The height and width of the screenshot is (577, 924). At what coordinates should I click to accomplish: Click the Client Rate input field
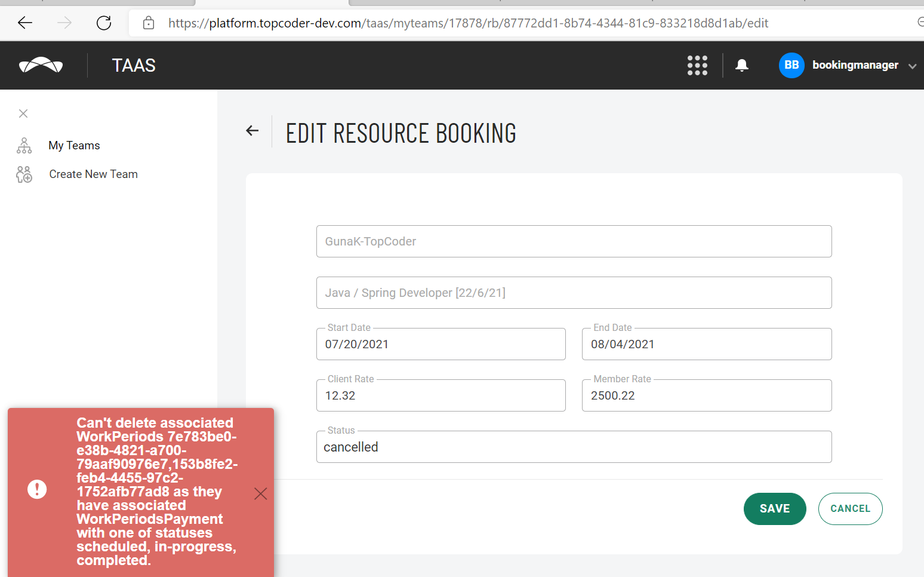441,395
